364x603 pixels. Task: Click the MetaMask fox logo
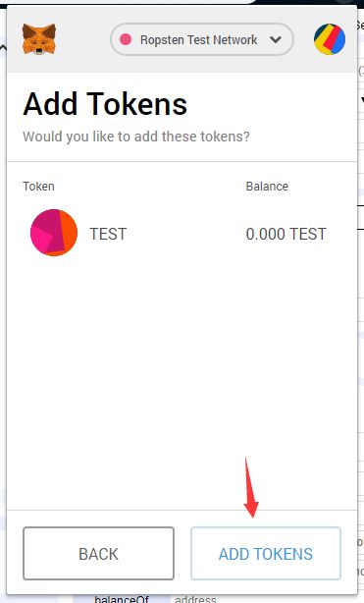[39, 39]
